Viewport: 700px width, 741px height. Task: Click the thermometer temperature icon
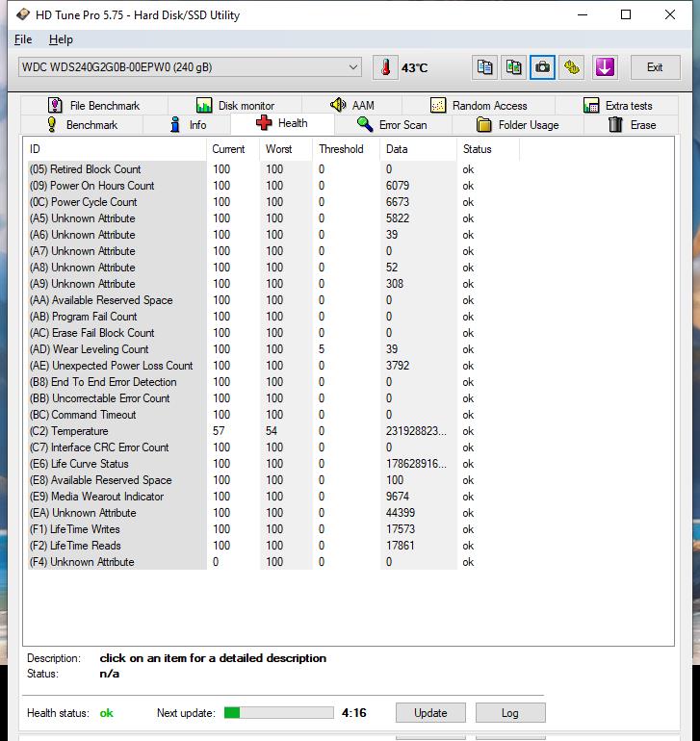click(385, 67)
